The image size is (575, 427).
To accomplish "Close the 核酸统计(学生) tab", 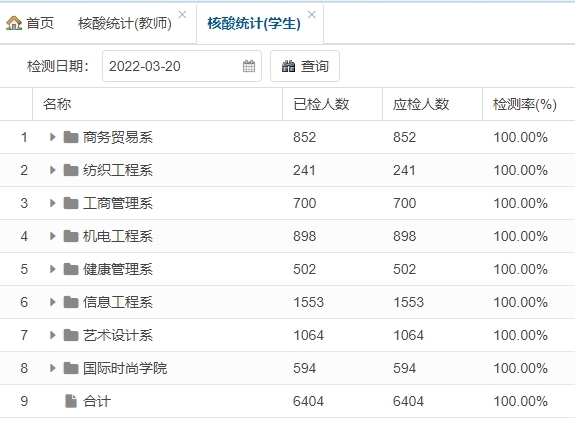I will tap(312, 15).
